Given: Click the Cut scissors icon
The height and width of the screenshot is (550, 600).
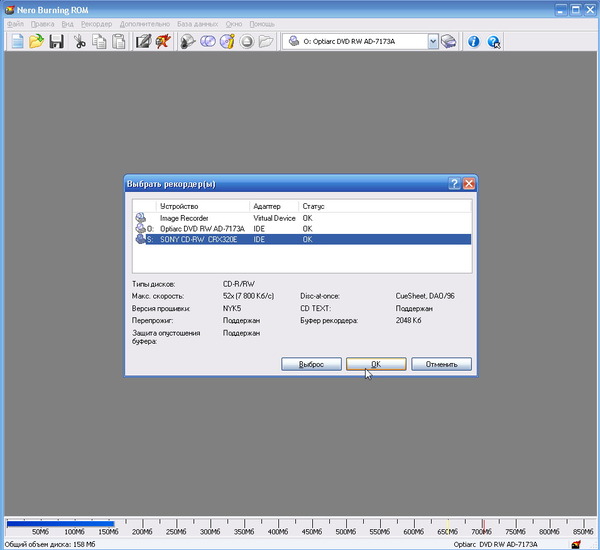Looking at the screenshot, I should point(79,41).
